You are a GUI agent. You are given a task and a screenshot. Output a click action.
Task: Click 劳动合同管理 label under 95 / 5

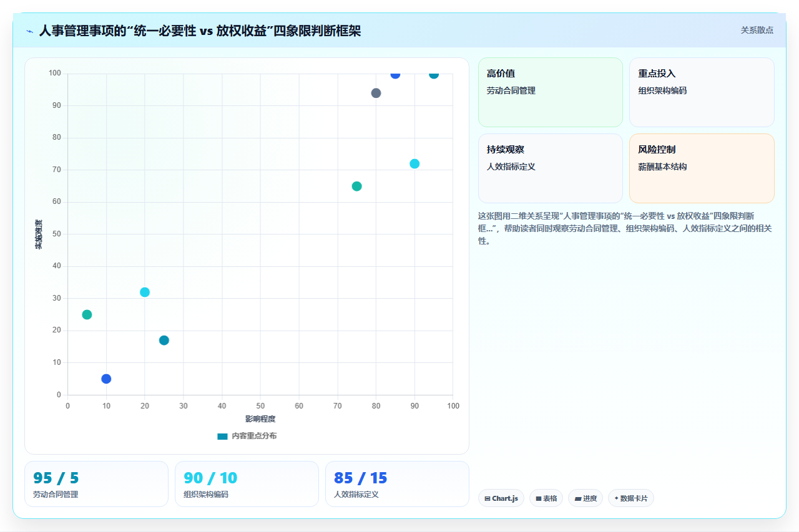click(56, 495)
